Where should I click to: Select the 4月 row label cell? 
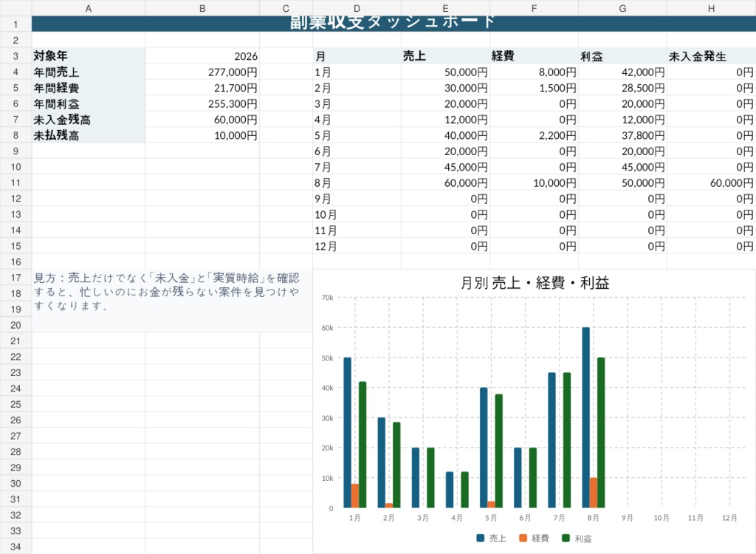[x=357, y=120]
